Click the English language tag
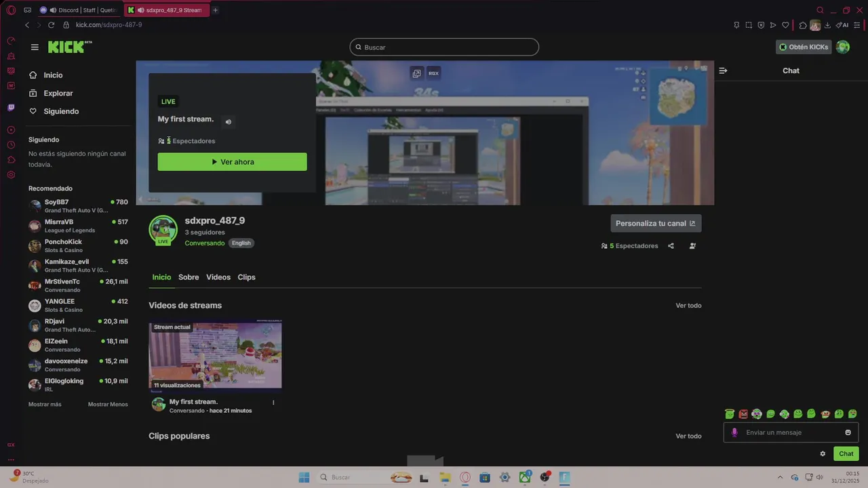 click(x=241, y=243)
